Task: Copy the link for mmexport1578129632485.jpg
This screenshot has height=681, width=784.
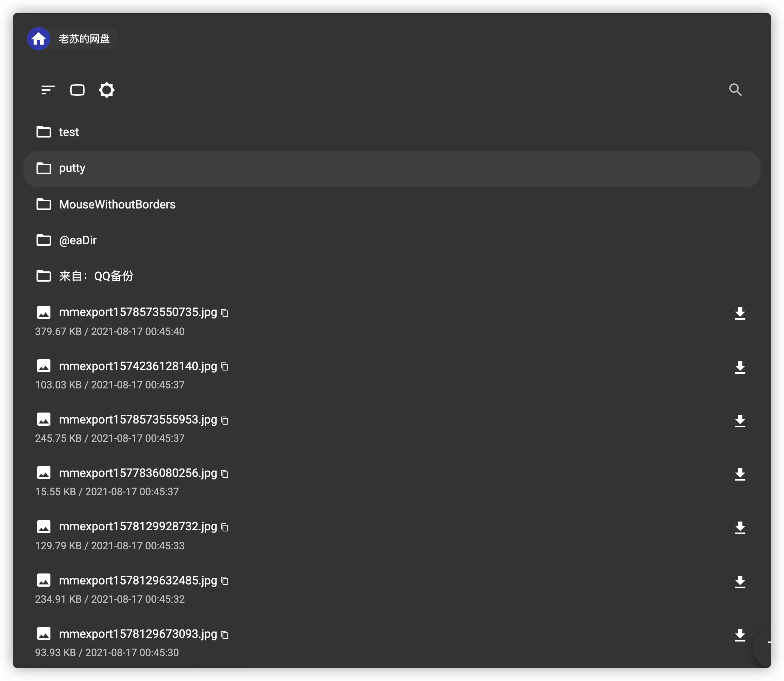Action: (225, 581)
